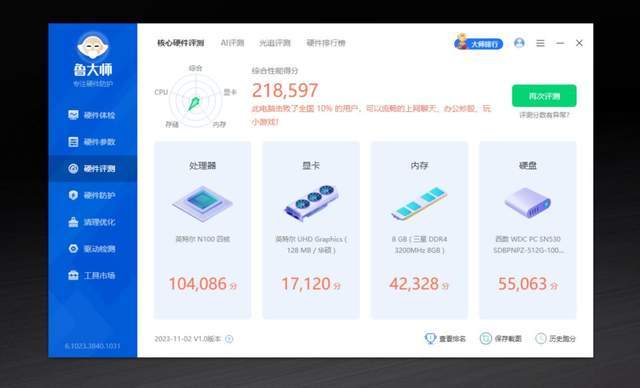This screenshot has width=640, height=388.
Task: Switch to the 光追评测 tab
Action: pos(275,43)
